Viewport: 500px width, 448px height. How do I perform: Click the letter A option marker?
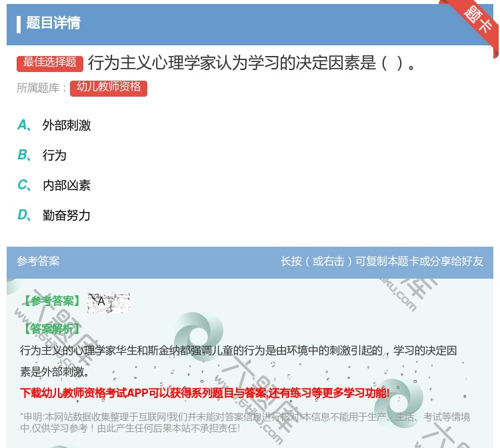pos(24,125)
